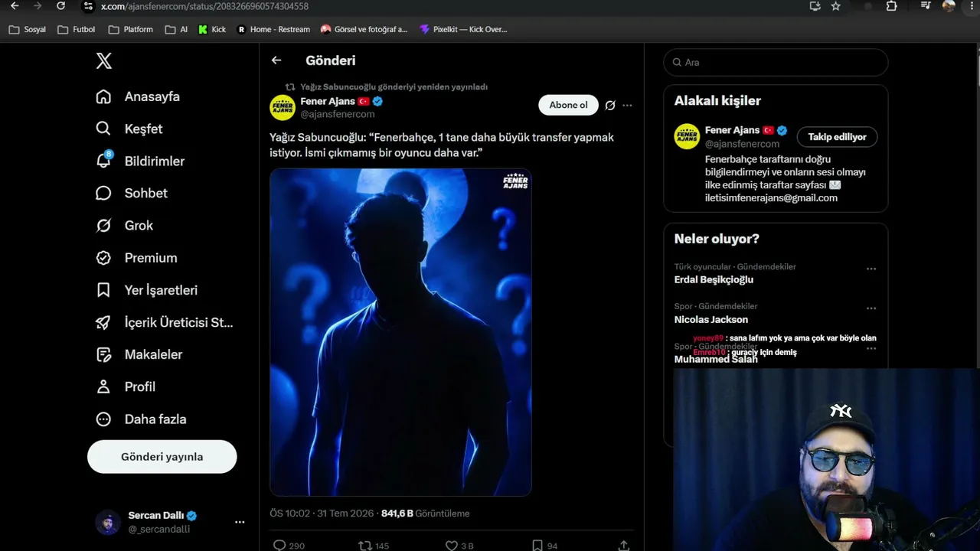The height and width of the screenshot is (551, 980).
Task: Click the 841,6 B Görüntüleme view count
Action: pos(425,514)
